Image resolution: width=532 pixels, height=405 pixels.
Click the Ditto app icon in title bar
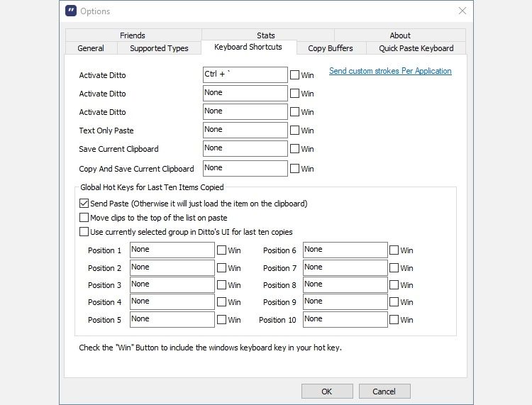point(71,11)
